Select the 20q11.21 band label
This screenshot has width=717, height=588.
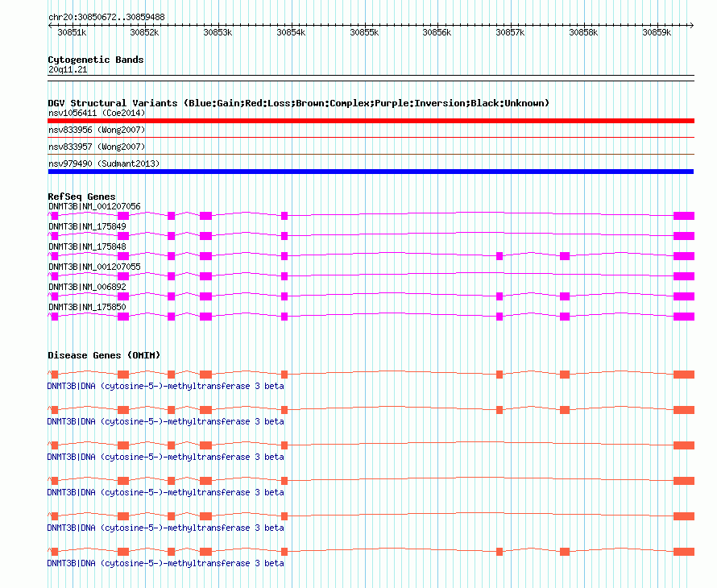click(x=68, y=69)
